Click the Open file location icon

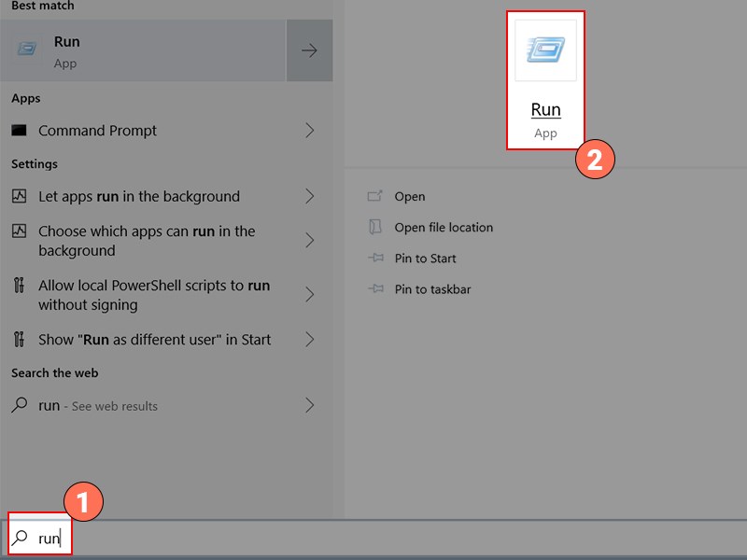coord(375,227)
